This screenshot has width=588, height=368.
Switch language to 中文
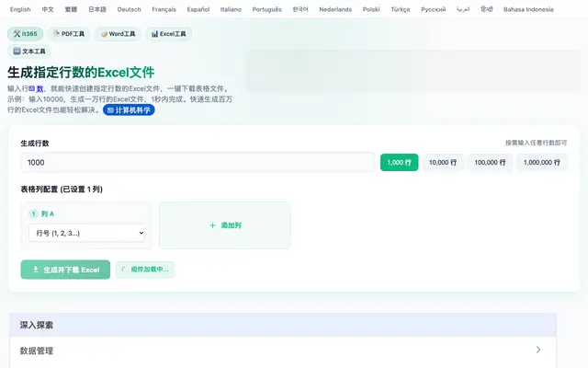(x=48, y=9)
